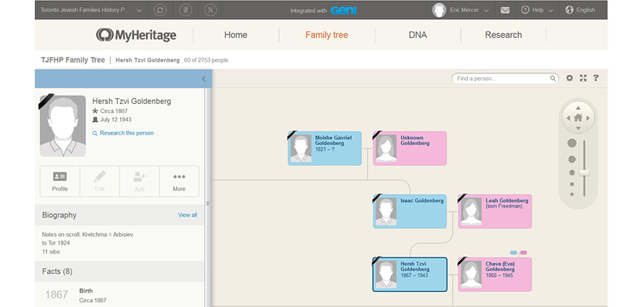Click the Biography section header
644x307 pixels.
pyautogui.click(x=119, y=215)
